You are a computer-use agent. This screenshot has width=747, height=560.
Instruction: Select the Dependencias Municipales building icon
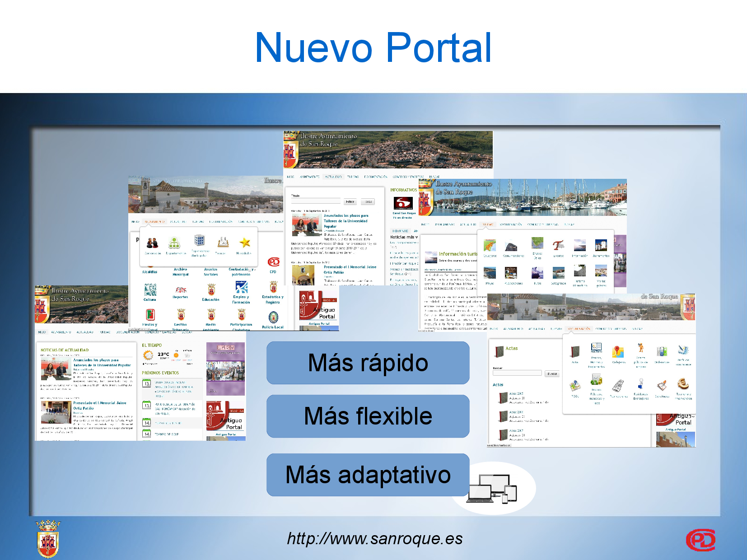coord(200,240)
